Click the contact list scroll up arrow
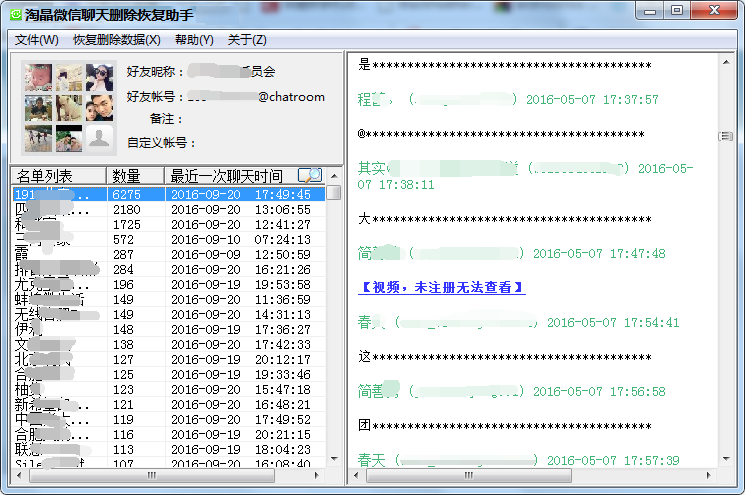Screen dimensions: 745x495 pyautogui.click(x=334, y=176)
